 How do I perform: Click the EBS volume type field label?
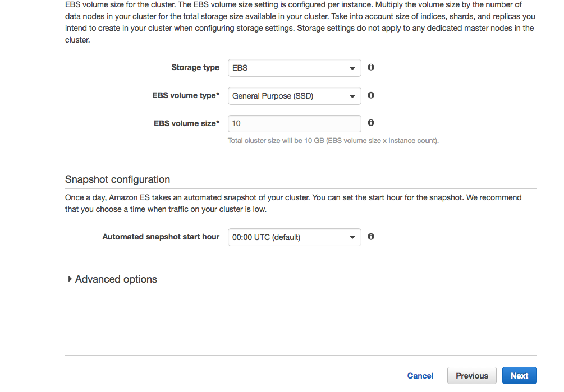(x=186, y=95)
